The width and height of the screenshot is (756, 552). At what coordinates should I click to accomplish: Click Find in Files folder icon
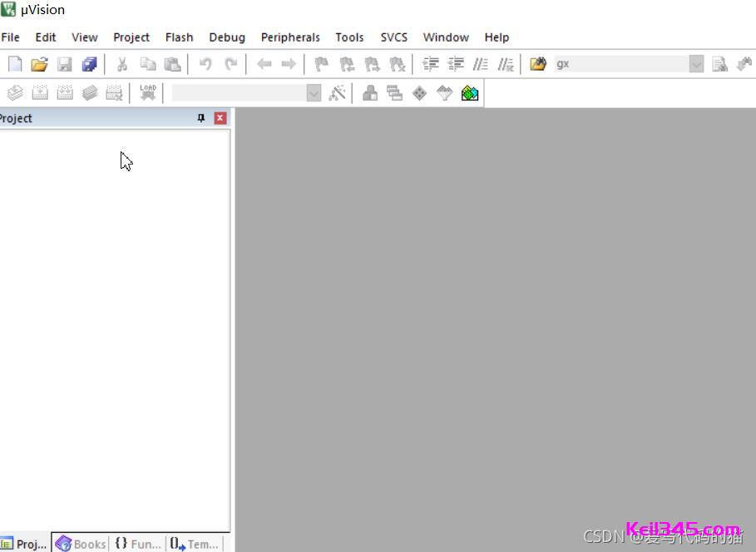[537, 64]
